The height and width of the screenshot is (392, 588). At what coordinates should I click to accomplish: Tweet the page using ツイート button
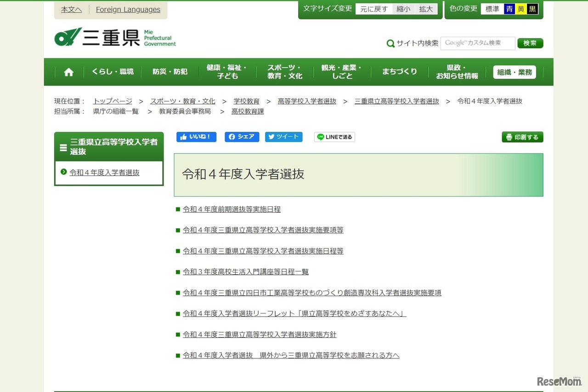click(283, 137)
